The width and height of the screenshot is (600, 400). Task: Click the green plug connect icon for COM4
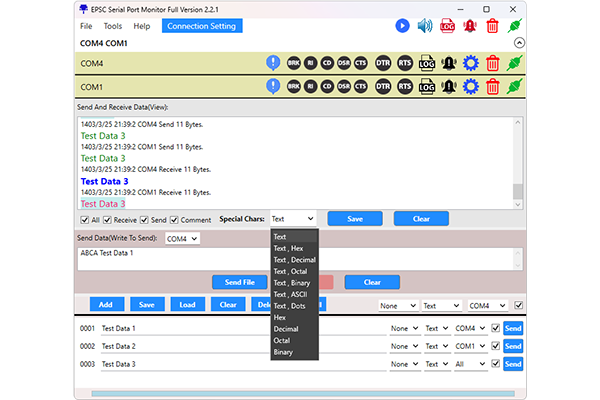515,63
